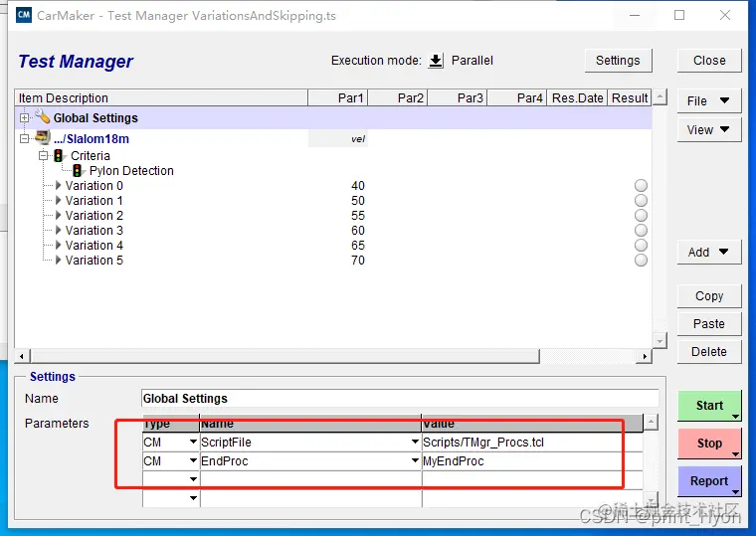Click the item list scroll up arrow
Viewport: 756px width, 536px height.
[660, 96]
